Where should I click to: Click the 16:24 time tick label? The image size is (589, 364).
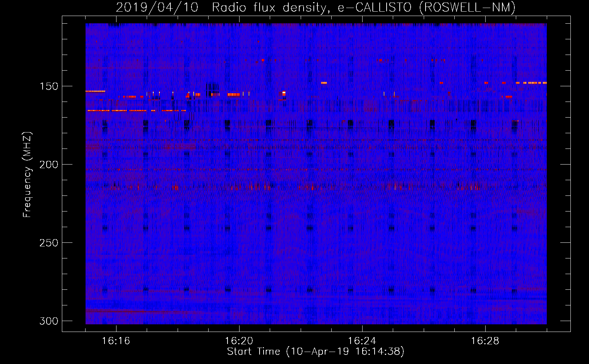click(362, 341)
